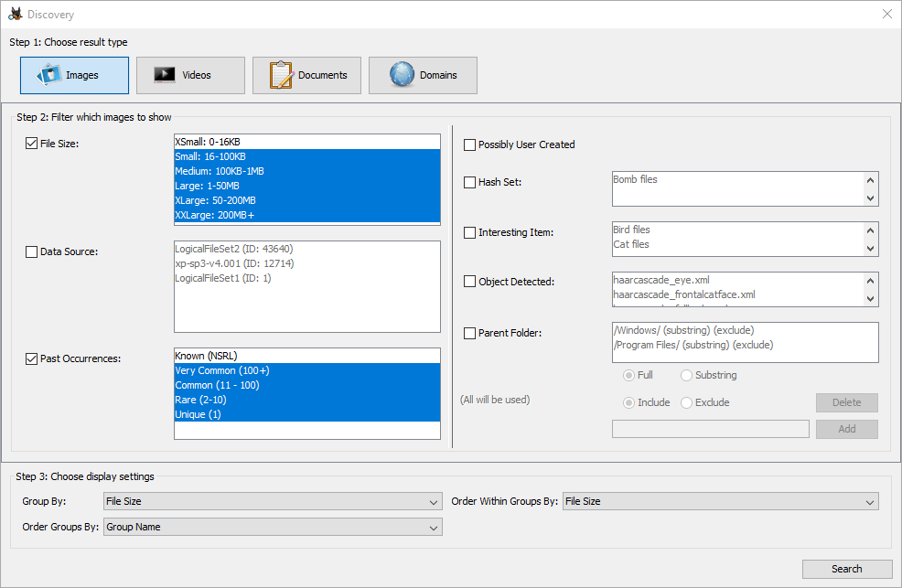Image resolution: width=902 pixels, height=588 pixels.
Task: Expand the Order Groups By dropdown
Action: (273, 527)
